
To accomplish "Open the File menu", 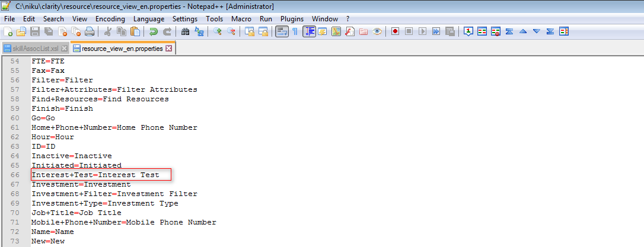I will (9, 19).
